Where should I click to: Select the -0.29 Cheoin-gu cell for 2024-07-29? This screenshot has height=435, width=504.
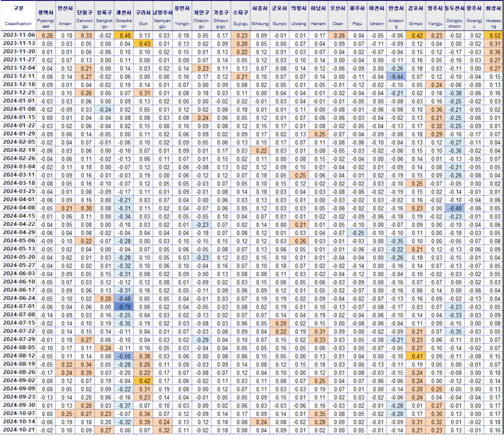201,340
